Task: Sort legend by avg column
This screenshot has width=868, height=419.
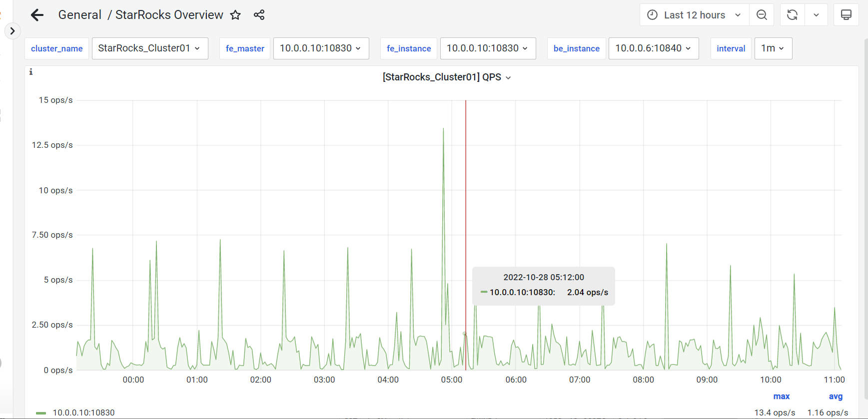Action: pyautogui.click(x=835, y=397)
